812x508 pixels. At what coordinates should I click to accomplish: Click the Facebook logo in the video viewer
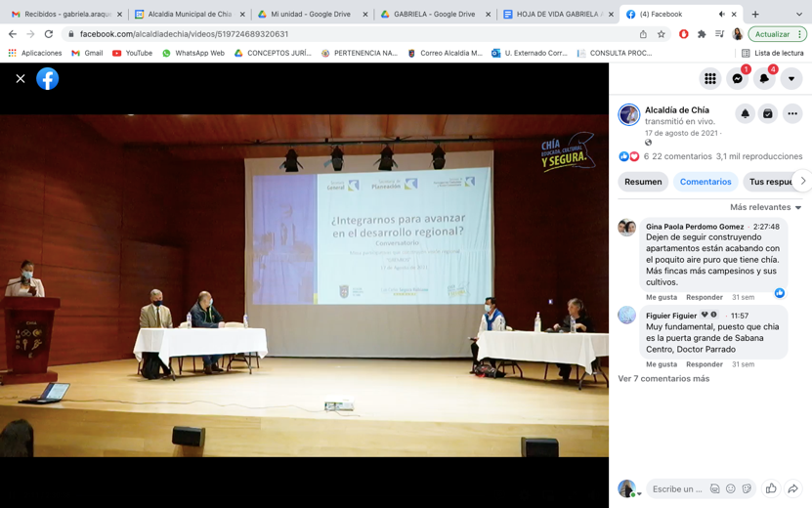(x=48, y=79)
